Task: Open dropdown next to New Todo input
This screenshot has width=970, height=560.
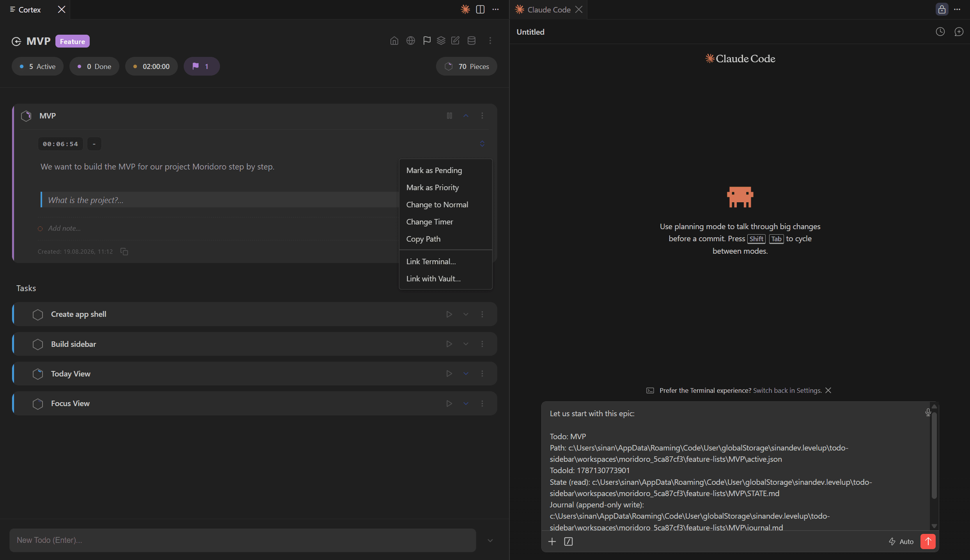Action: [x=490, y=541]
